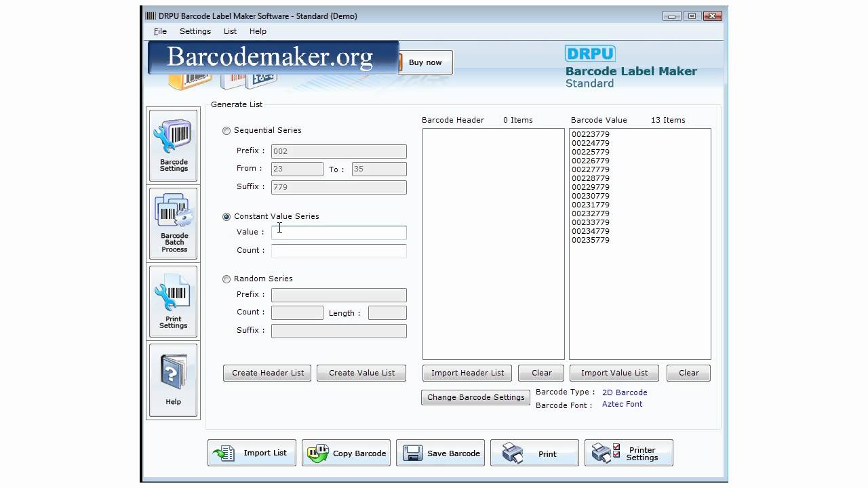Click the Save Barcode button
868x488 pixels.
(x=440, y=453)
